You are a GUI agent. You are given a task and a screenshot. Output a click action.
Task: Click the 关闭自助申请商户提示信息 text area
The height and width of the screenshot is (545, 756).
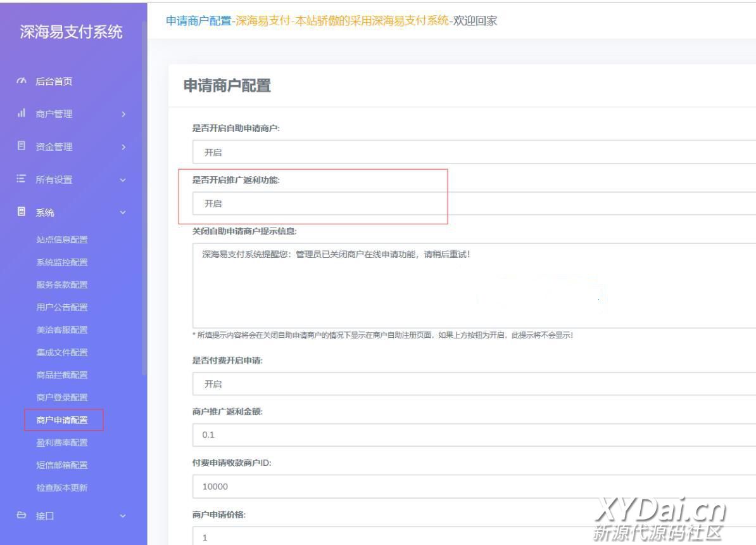(x=474, y=286)
